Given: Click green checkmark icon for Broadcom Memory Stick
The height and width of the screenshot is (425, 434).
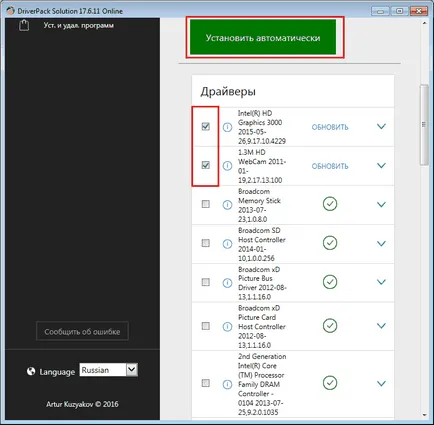Looking at the screenshot, I should click(330, 204).
